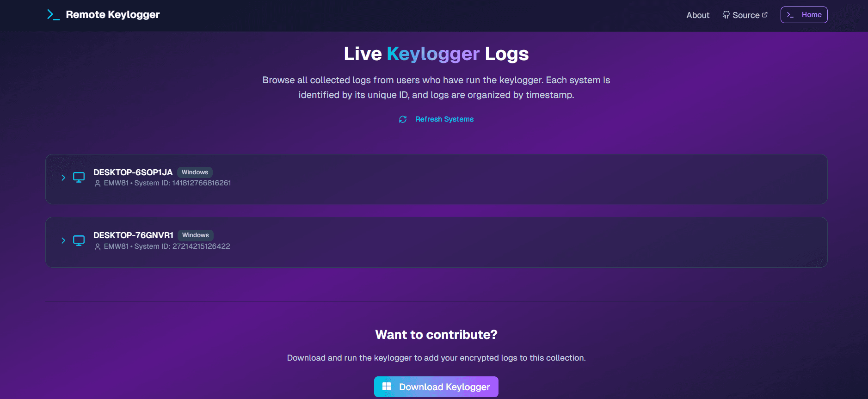This screenshot has width=868, height=399.
Task: Click monitor icon for DESKTOP-76GNVR1
Action: (79, 240)
